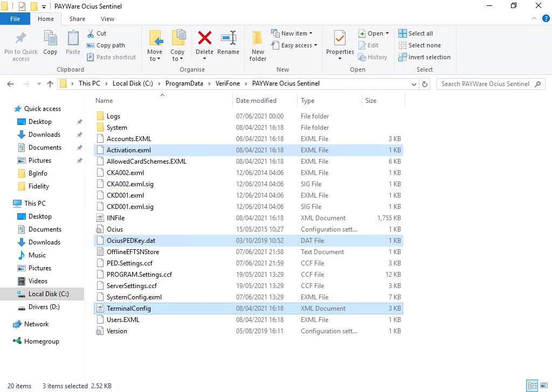Switch to details view icon in status bar

532,386
